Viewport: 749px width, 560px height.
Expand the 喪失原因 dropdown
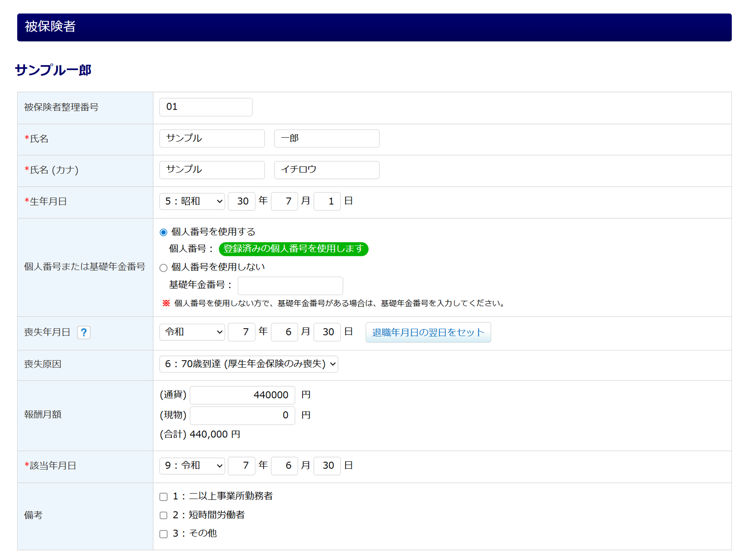(249, 364)
